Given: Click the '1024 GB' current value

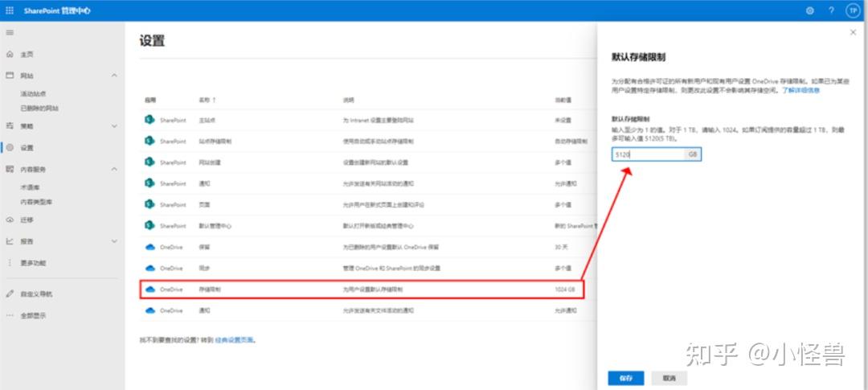Looking at the screenshot, I should 565,289.
